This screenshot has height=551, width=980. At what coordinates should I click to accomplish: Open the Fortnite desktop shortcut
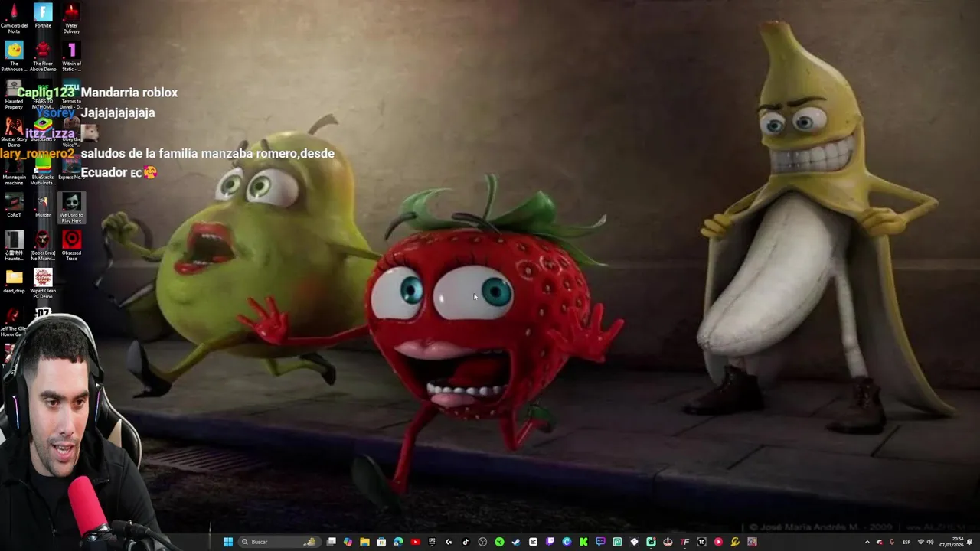[x=43, y=16]
